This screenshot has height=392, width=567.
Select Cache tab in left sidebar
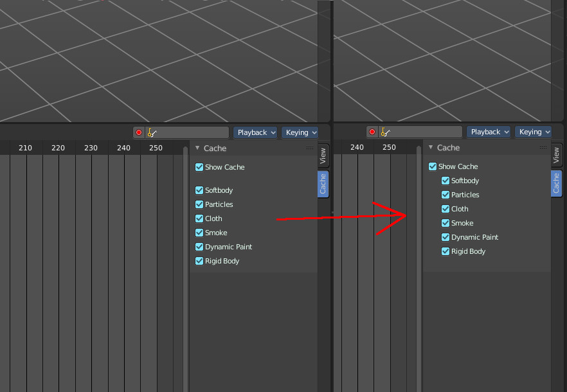[323, 184]
